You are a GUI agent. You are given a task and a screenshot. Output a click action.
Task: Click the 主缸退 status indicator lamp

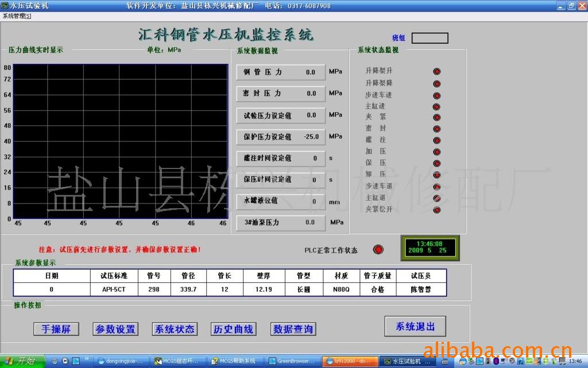[437, 198]
